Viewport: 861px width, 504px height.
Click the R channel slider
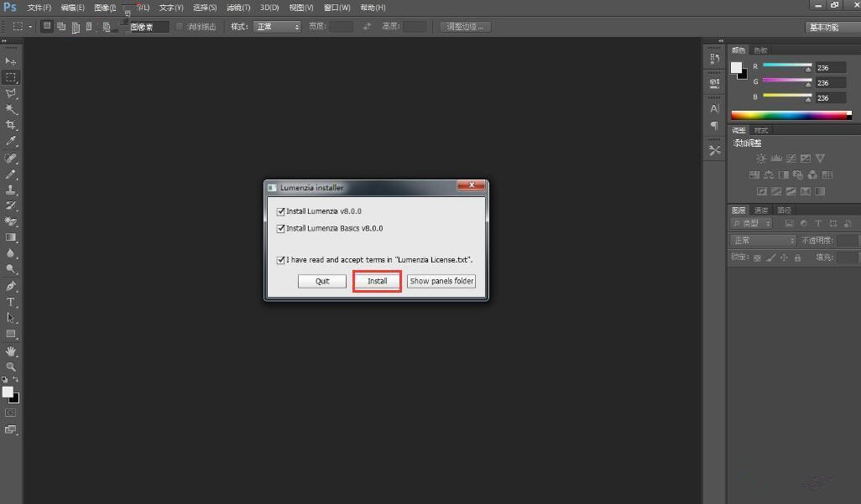coord(787,66)
